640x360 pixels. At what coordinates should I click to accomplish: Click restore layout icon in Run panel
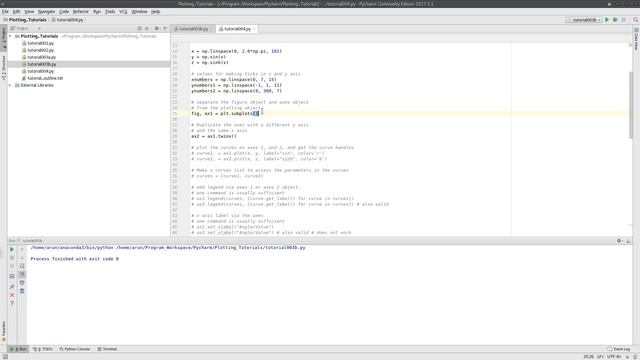click(x=12, y=276)
